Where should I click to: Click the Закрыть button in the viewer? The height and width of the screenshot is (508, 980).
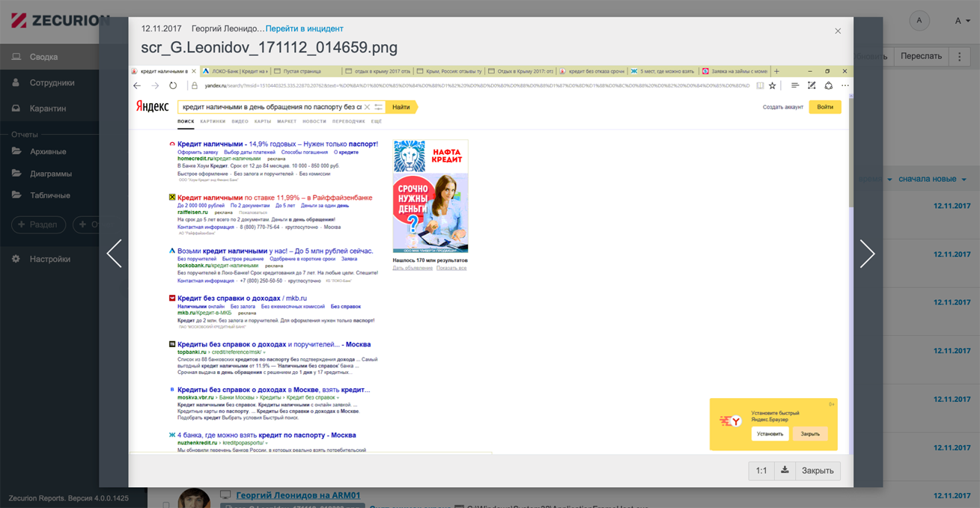818,471
